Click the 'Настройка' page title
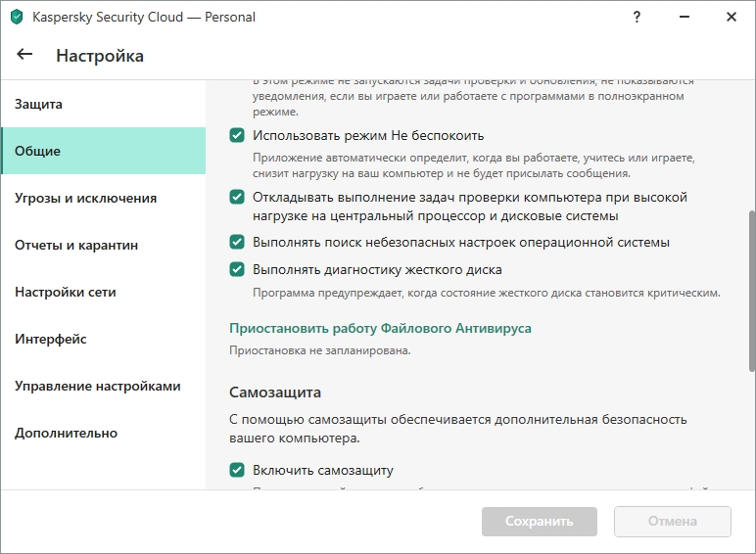Image resolution: width=756 pixels, height=554 pixels. pyautogui.click(x=100, y=56)
